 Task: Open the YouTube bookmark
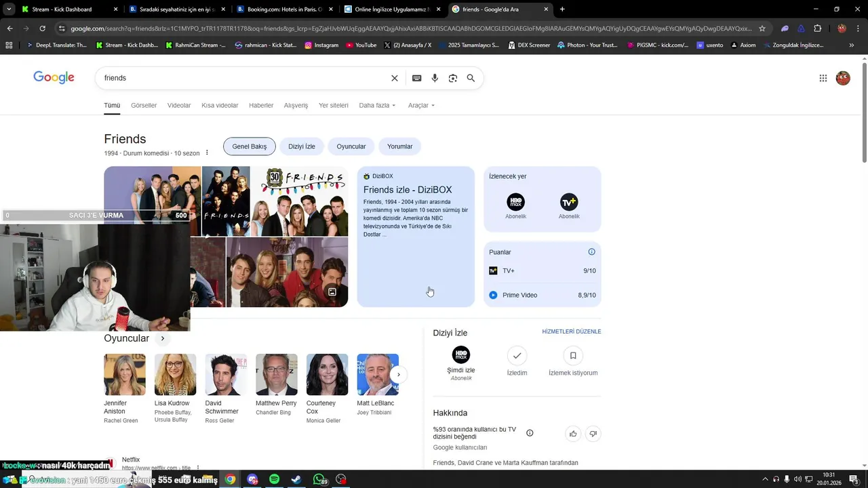point(361,45)
